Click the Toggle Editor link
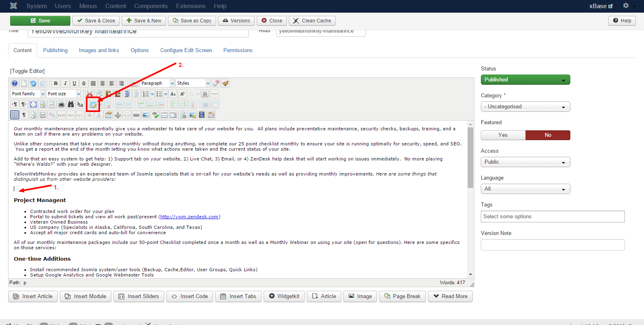Image resolution: width=644 pixels, height=325 pixels. [x=27, y=71]
